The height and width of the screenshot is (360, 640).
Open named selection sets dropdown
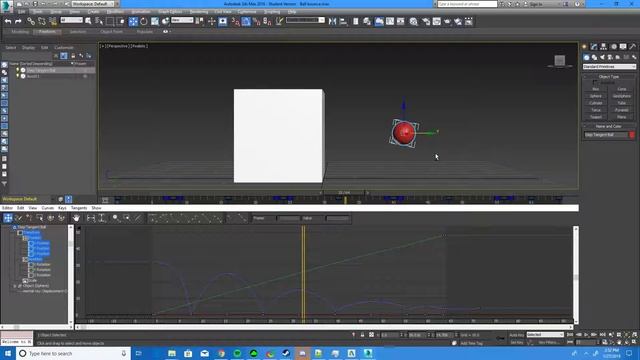click(305, 20)
